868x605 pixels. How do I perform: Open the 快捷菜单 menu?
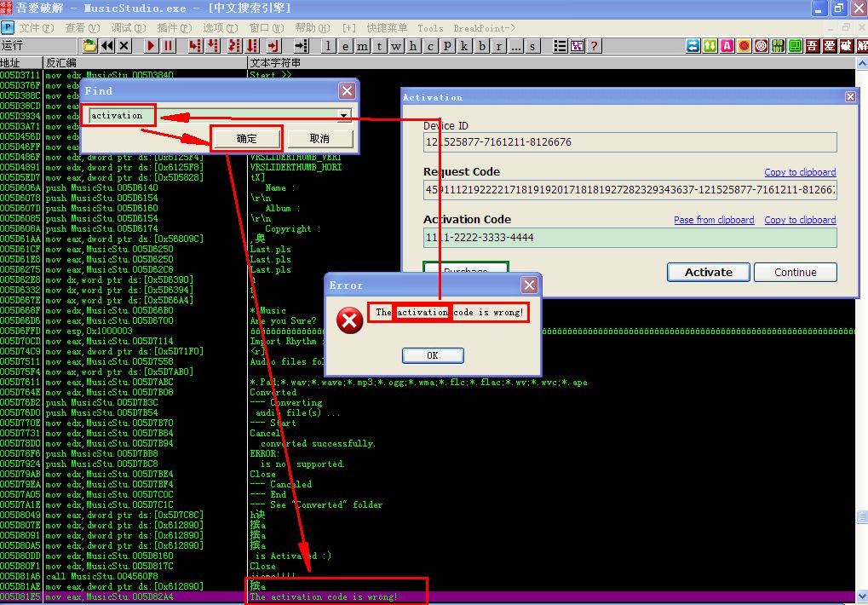[x=387, y=27]
